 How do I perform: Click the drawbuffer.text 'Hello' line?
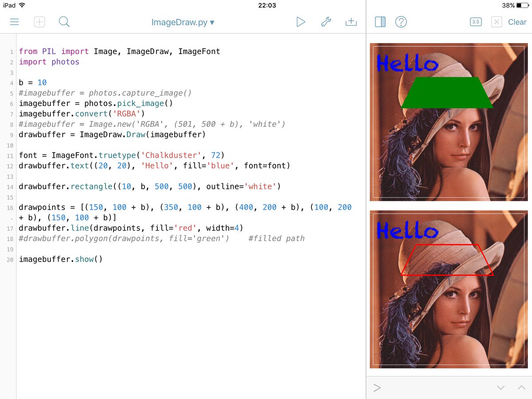154,166
